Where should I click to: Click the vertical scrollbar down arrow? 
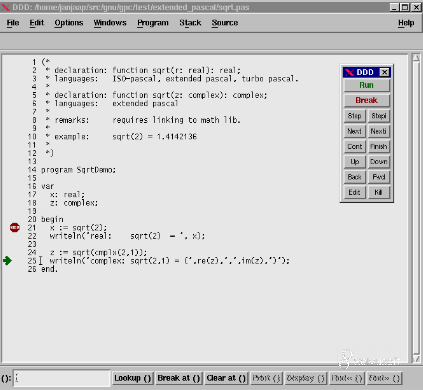(x=416, y=359)
